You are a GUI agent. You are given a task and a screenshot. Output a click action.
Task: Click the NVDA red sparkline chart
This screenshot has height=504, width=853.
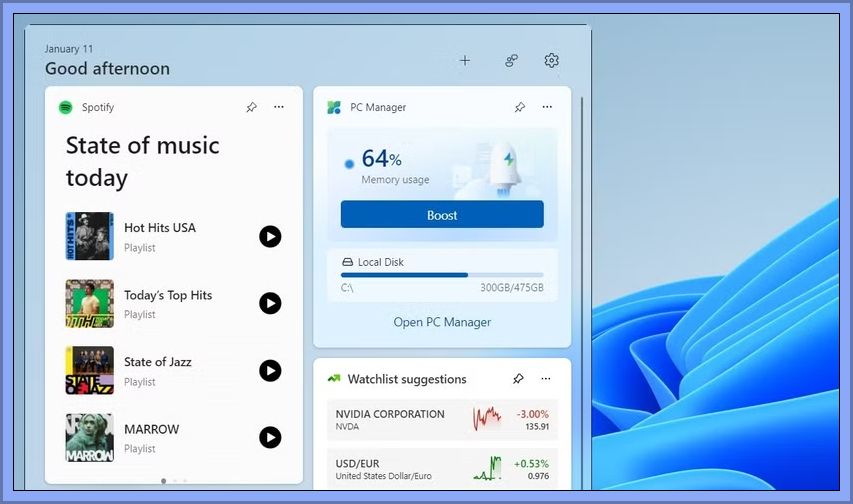point(487,418)
